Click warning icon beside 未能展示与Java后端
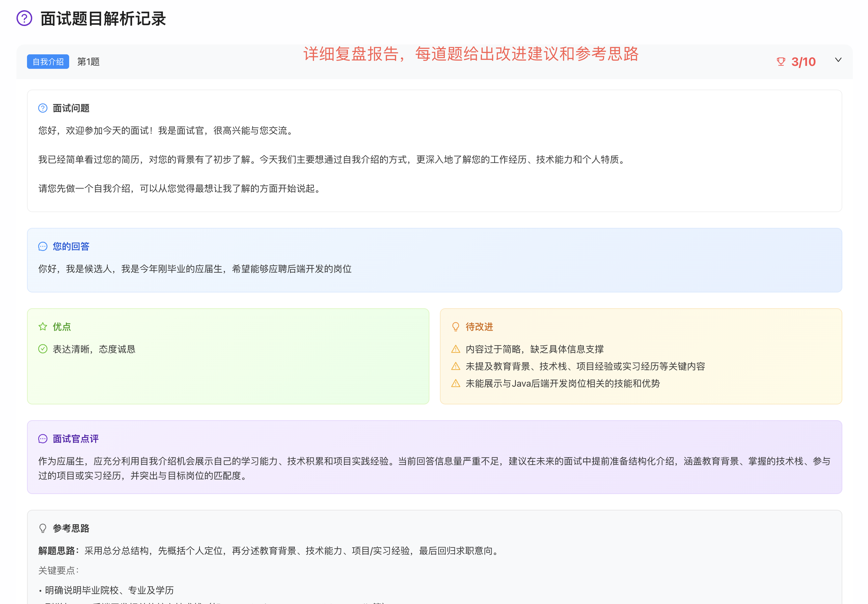Screen dimensions: 868x604 point(455,383)
